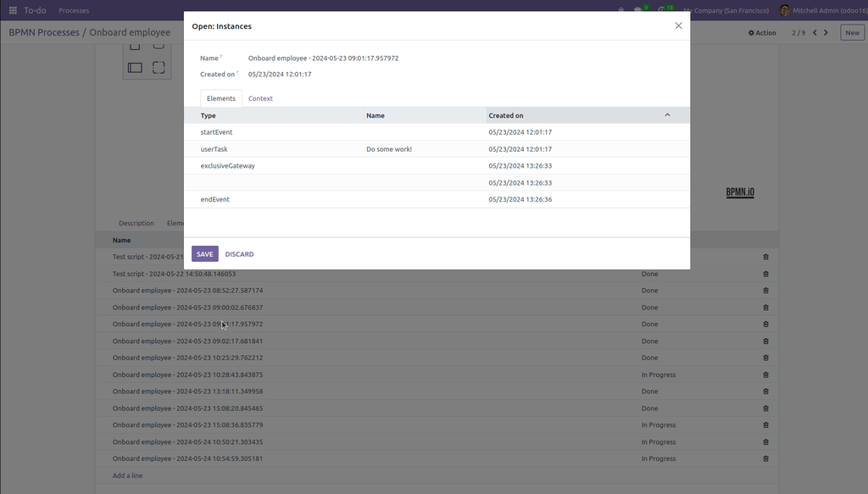Open the debug bug icon in navbar
Viewport: 868px width, 494px height.
621,10
